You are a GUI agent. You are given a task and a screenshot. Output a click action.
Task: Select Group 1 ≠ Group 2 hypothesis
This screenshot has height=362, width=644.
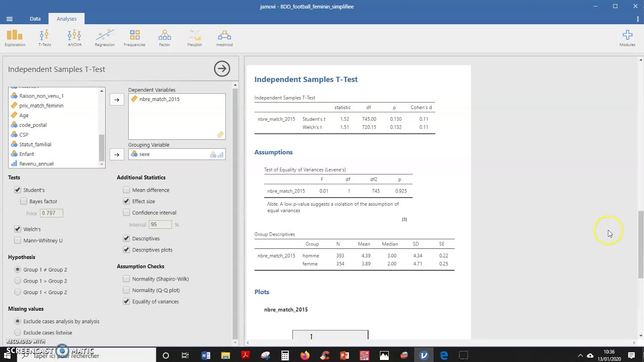point(18,269)
